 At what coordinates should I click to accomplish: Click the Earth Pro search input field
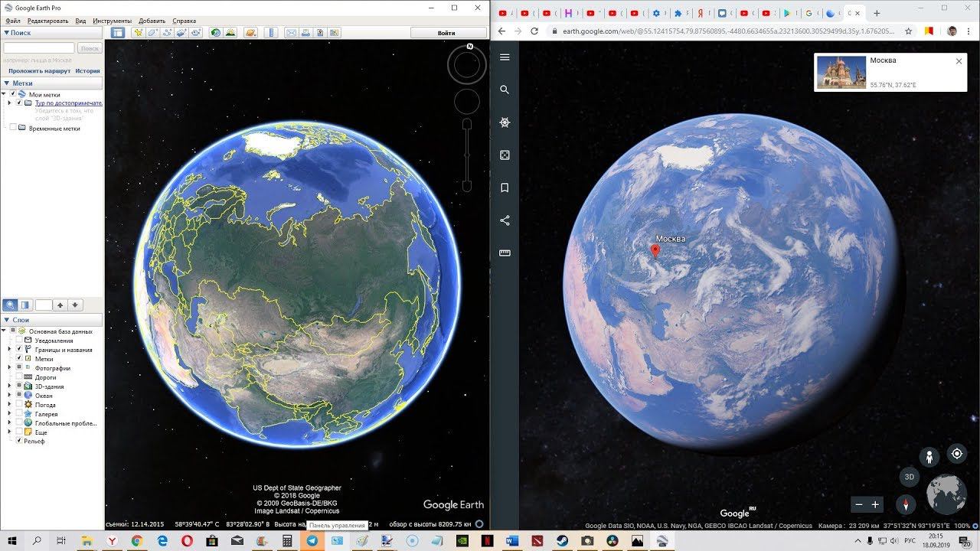tap(39, 48)
